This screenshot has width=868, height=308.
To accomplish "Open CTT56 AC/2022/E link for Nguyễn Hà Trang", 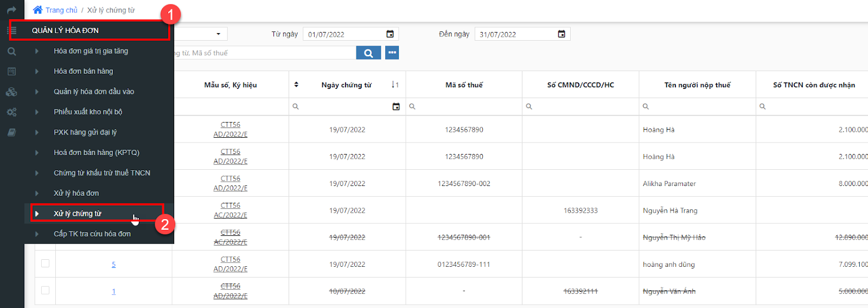I will (x=231, y=210).
